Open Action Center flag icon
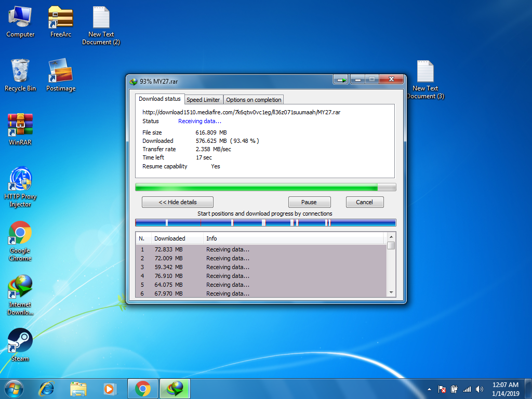This screenshot has width=532, height=399. [x=442, y=389]
